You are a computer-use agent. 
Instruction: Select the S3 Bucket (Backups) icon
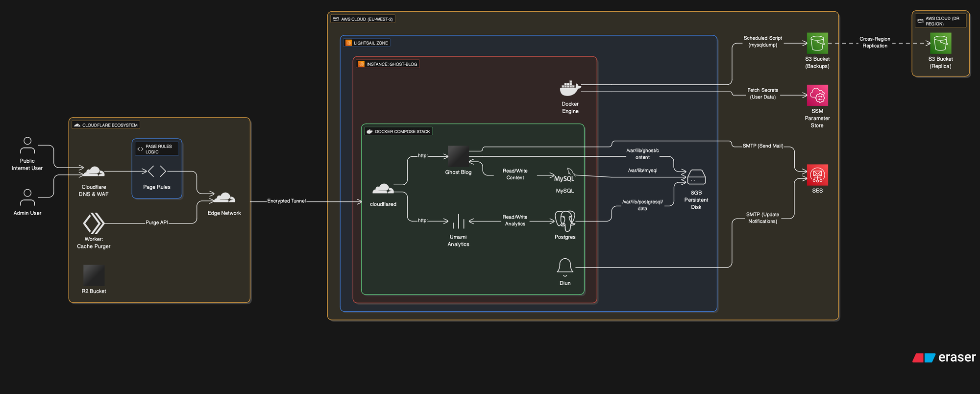pyautogui.click(x=817, y=43)
